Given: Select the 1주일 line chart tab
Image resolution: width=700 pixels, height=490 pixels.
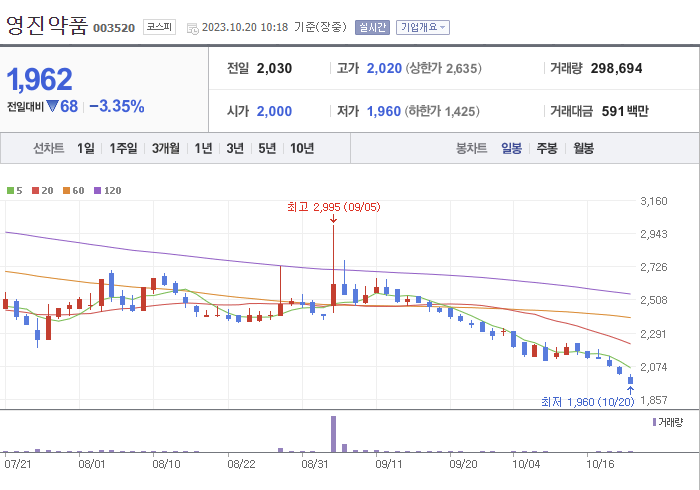Looking at the screenshot, I should [x=123, y=148].
